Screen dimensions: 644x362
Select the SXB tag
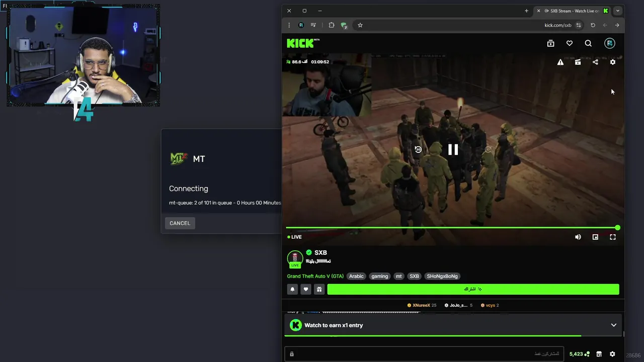[x=414, y=276]
